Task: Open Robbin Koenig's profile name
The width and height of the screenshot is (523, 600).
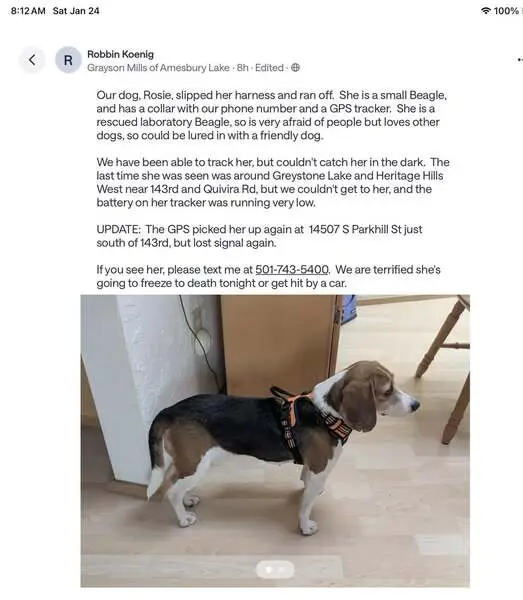Action: point(121,54)
